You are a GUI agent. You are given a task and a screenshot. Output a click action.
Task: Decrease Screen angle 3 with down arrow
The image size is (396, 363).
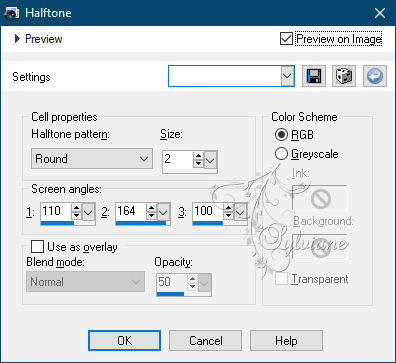click(228, 215)
